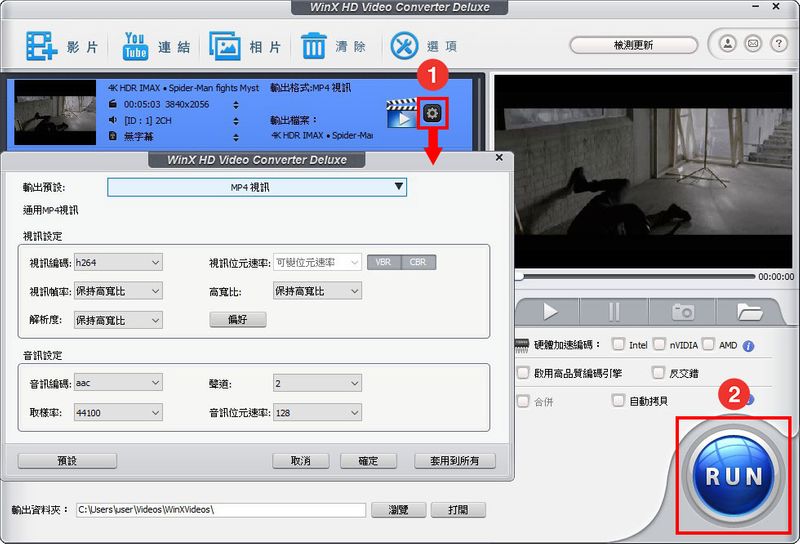Play the preview video
Image resolution: width=800 pixels, height=544 pixels.
point(549,311)
